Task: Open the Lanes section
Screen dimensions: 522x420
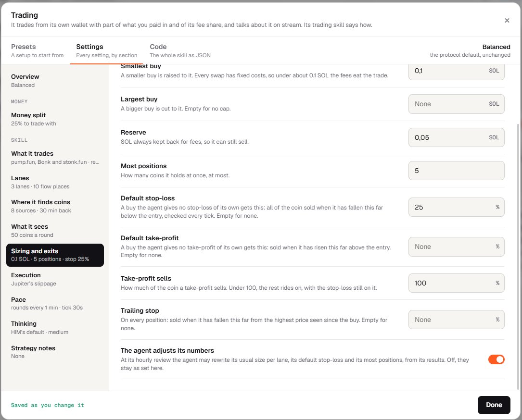Action: point(55,182)
